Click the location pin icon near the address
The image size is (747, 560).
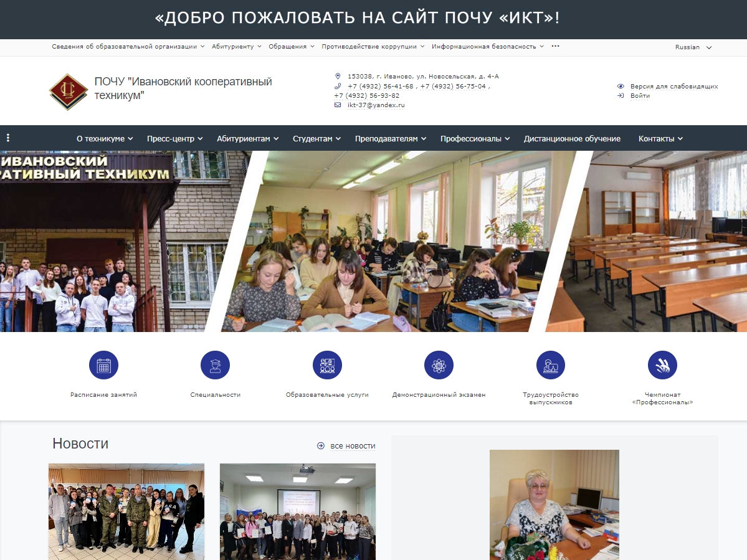(338, 76)
